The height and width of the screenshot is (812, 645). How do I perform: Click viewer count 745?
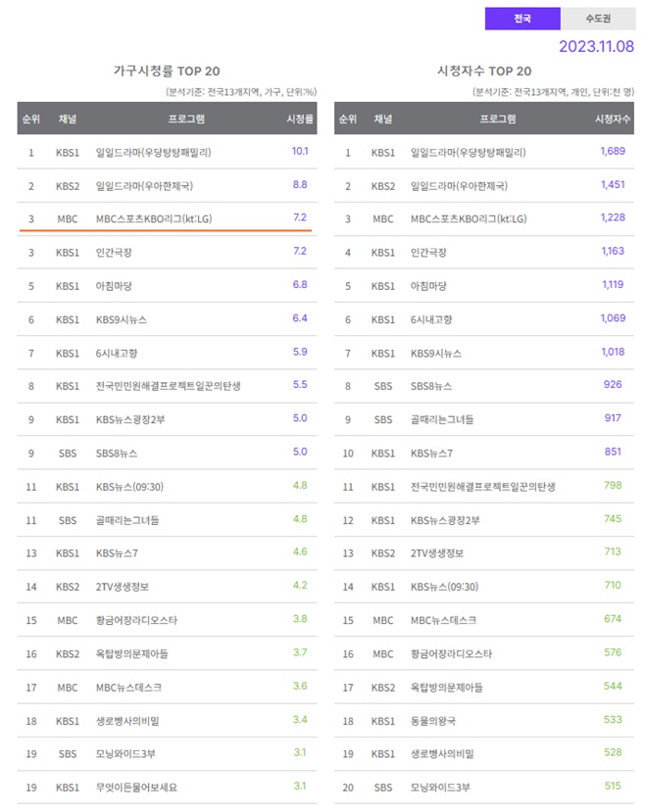pos(613,519)
